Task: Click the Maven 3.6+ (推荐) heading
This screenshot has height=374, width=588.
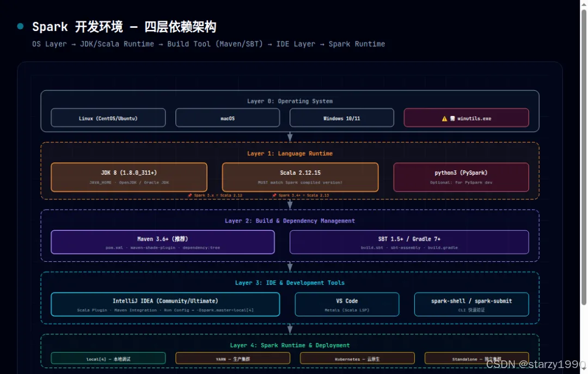Action: pos(163,239)
